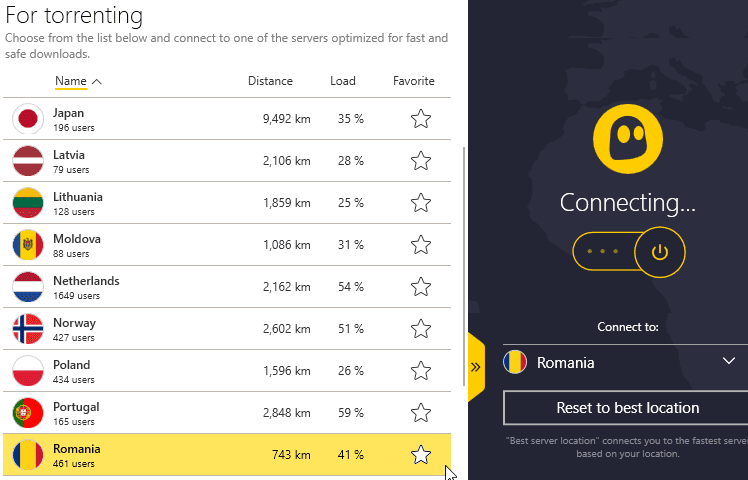Open the Romania connect-to dropdown

pyautogui.click(x=625, y=362)
